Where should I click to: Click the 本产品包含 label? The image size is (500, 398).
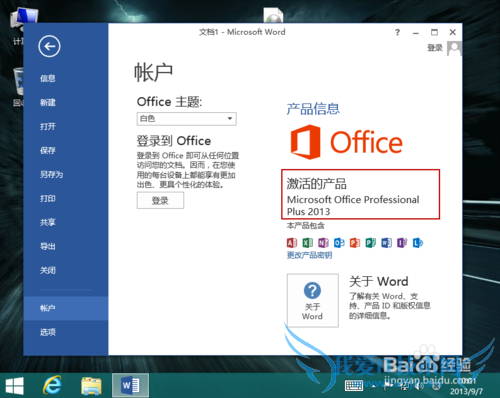click(x=306, y=226)
